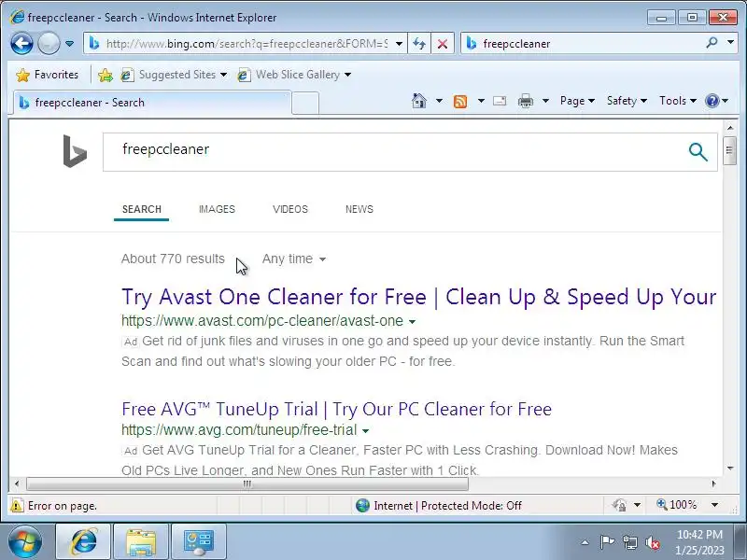Open the 100% zoom level button
The width and height of the screenshot is (747, 560).
pyautogui.click(x=677, y=505)
